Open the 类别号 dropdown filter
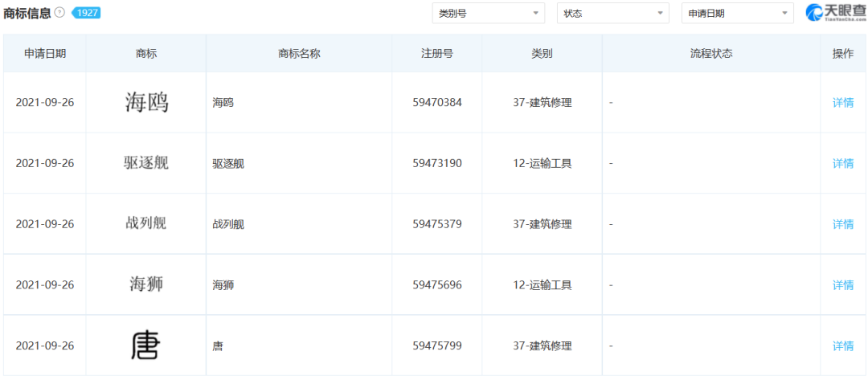868x380 pixels. (x=489, y=14)
